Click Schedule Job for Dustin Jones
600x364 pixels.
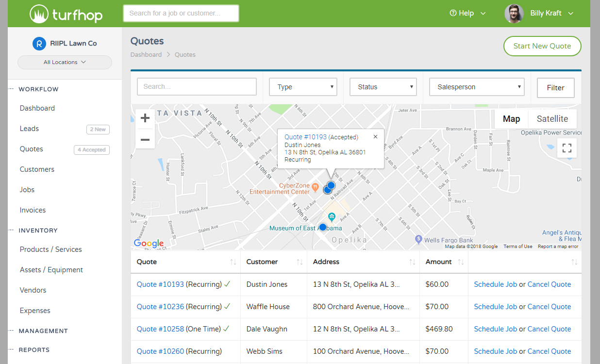click(495, 284)
